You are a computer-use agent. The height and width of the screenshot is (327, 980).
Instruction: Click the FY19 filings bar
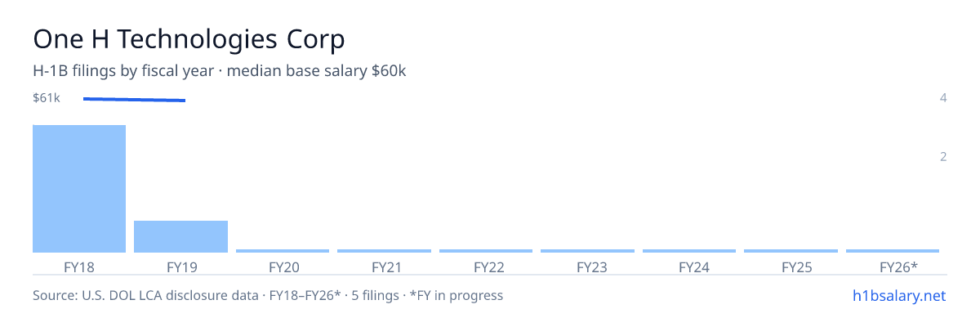tap(180, 236)
